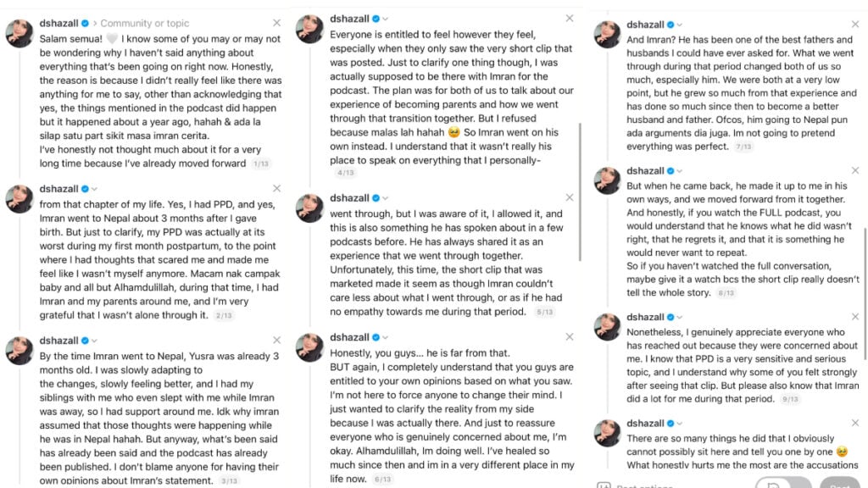Image resolution: width=868 pixels, height=488 pixels.
Task: Click the avatar next to "By the time Imran"
Action: (x=19, y=351)
